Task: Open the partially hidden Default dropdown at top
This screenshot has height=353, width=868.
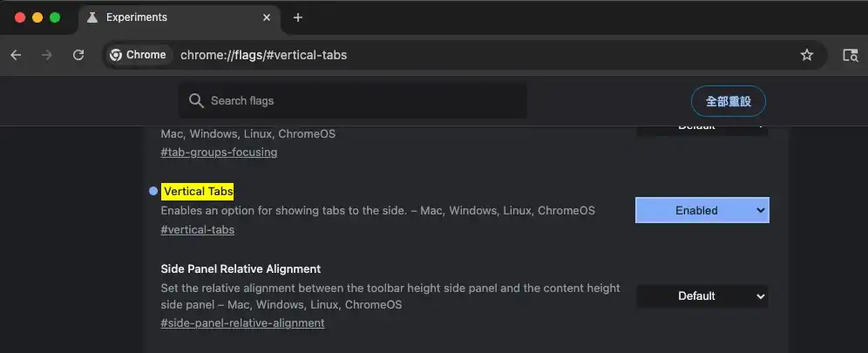Action: point(702,127)
